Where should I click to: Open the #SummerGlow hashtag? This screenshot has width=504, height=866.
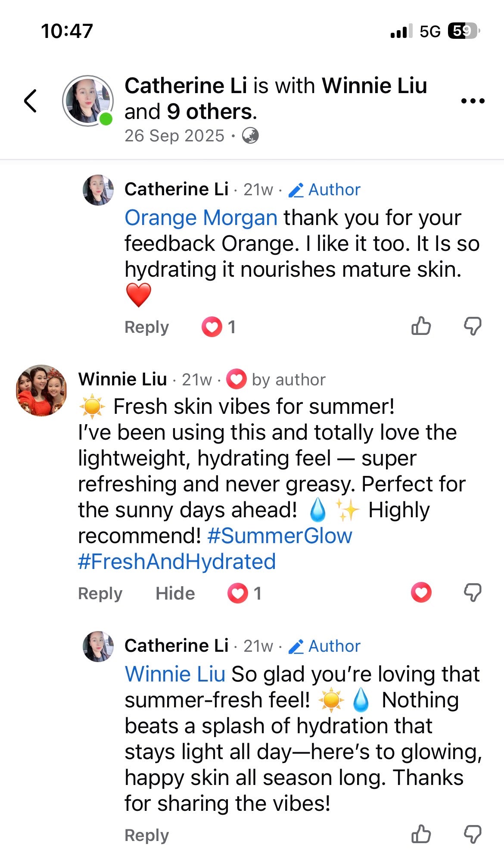pyautogui.click(x=280, y=536)
